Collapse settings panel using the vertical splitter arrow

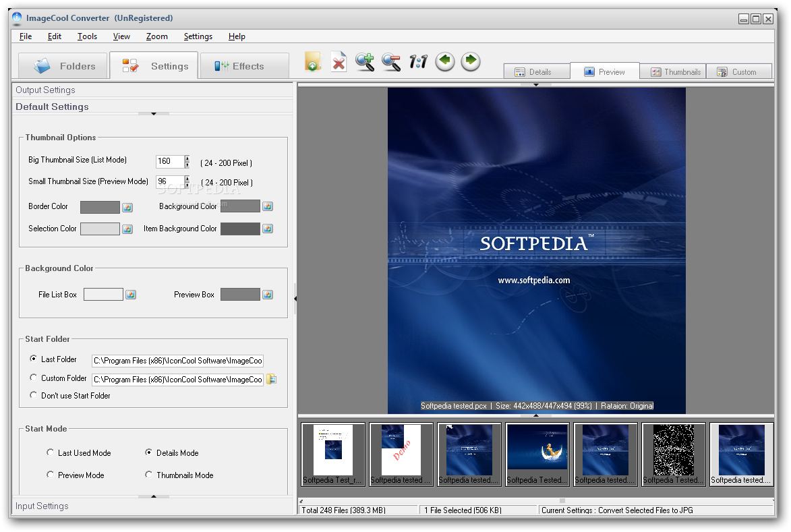pyautogui.click(x=295, y=299)
